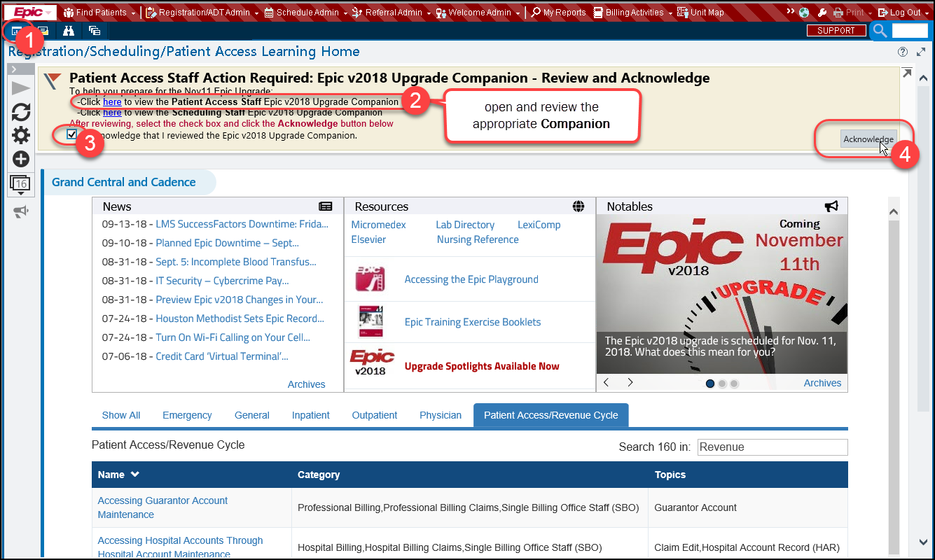The image size is (935, 560).
Task: Toggle the acknowledge reviewed Companion checkbox
Action: tap(72, 134)
